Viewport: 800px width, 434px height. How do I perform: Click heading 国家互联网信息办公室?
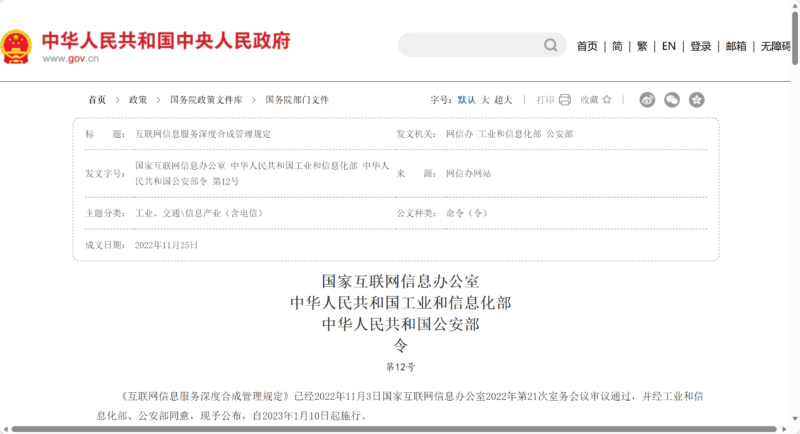pos(401,281)
